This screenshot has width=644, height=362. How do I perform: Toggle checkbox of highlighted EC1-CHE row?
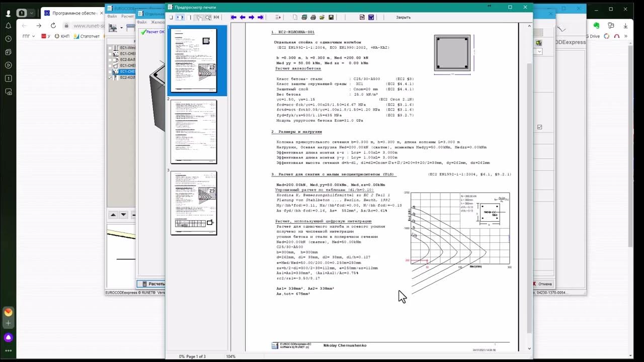click(x=111, y=72)
